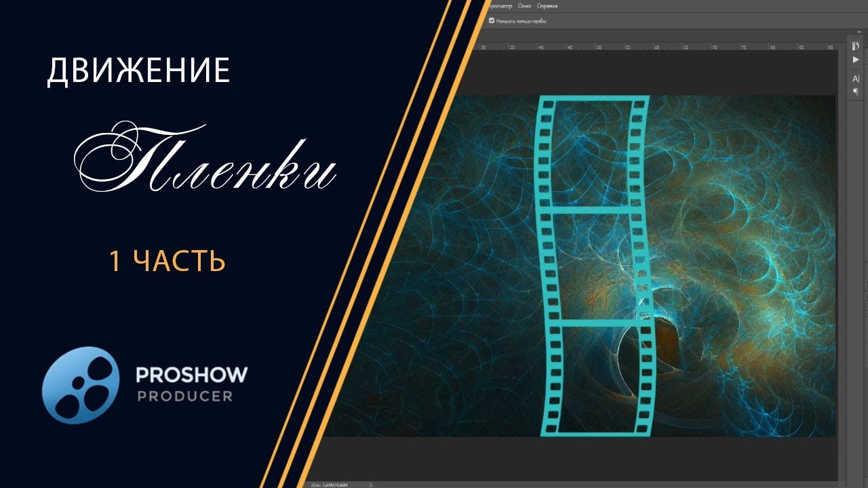Expand the collapsed panel dock arrows
Viewport: 868px width, 488px height.
pos(858,33)
